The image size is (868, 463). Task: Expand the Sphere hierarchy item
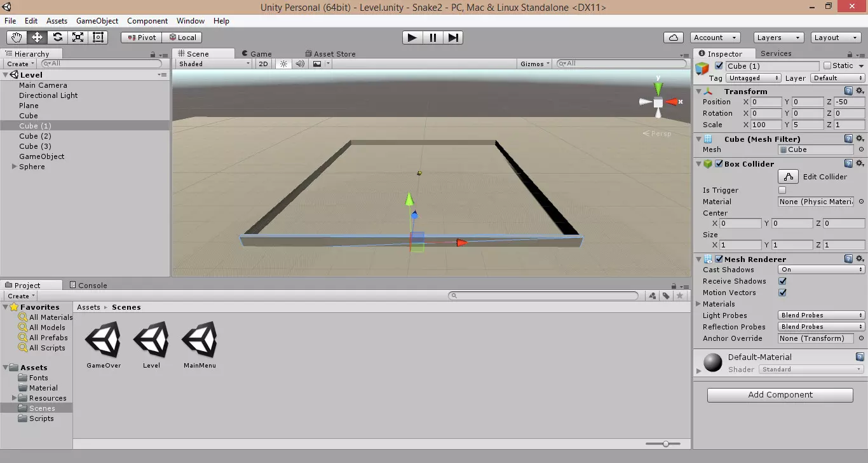[x=15, y=167]
